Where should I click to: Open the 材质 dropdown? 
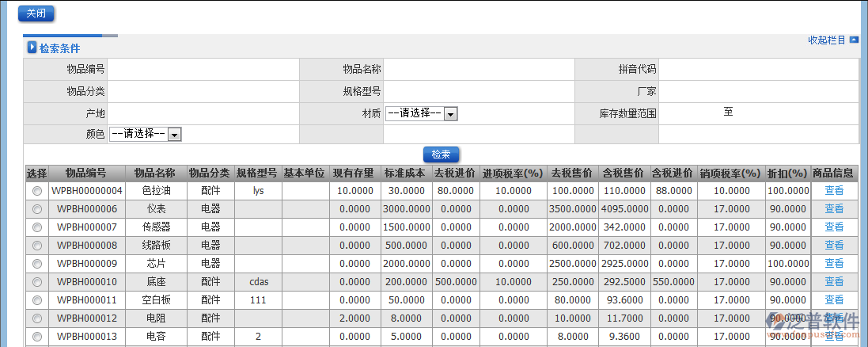(x=421, y=113)
